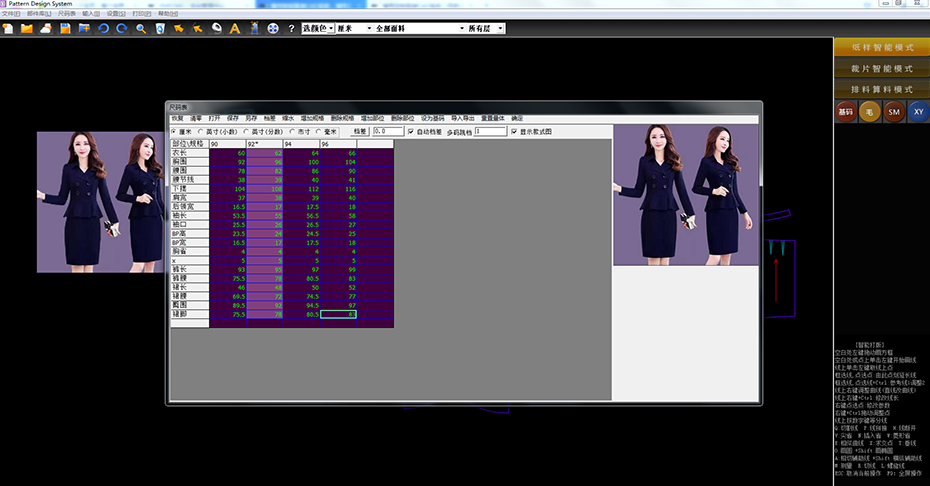930x486 pixels.
Task: Open the 选颜色 color dropdown
Action: click(x=330, y=29)
